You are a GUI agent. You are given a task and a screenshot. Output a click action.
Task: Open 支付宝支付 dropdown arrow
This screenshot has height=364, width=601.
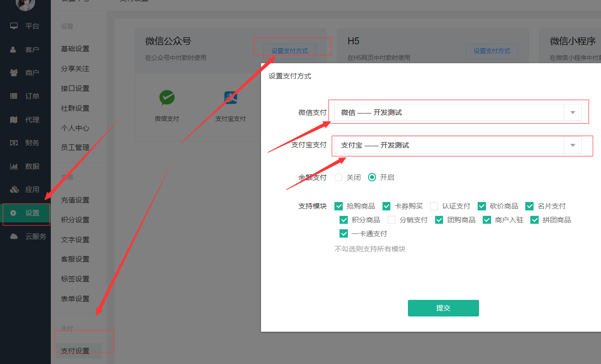[x=573, y=145]
